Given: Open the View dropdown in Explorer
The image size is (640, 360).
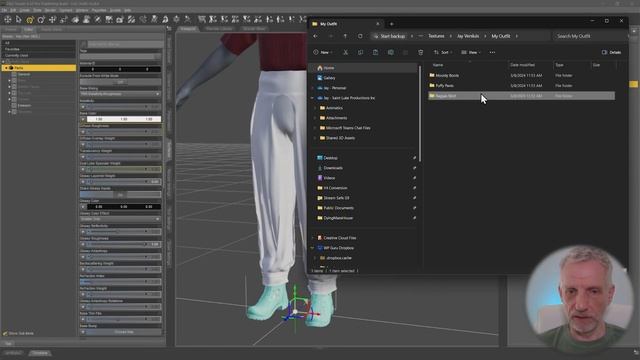Looking at the screenshot, I should tap(471, 52).
